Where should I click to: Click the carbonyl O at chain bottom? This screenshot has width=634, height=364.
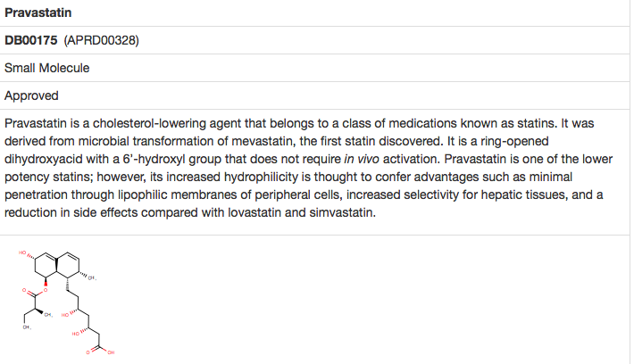click(x=88, y=352)
